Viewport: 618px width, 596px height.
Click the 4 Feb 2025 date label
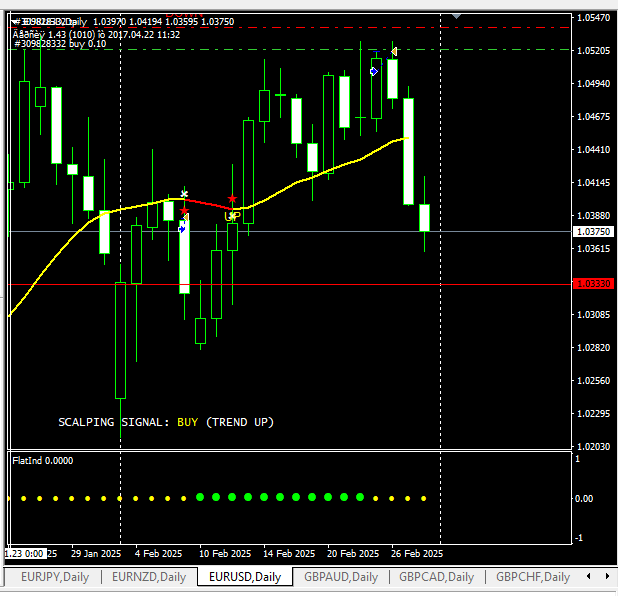tap(158, 553)
